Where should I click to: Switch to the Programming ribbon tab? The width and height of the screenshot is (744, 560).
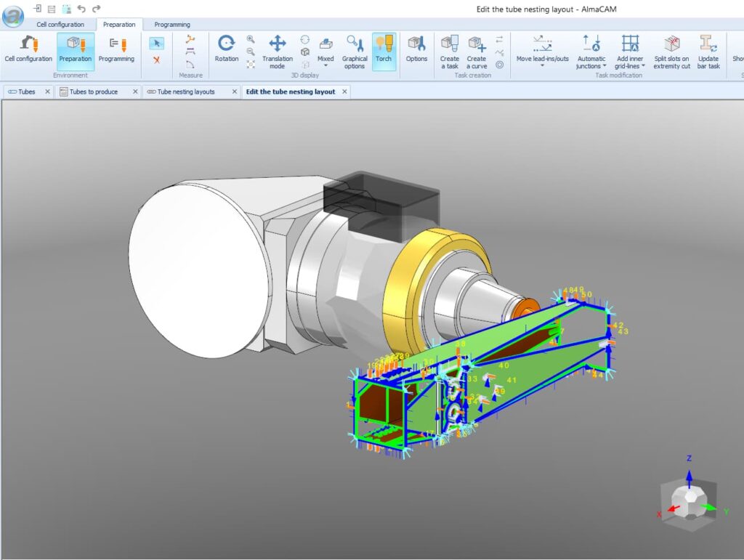click(x=171, y=24)
